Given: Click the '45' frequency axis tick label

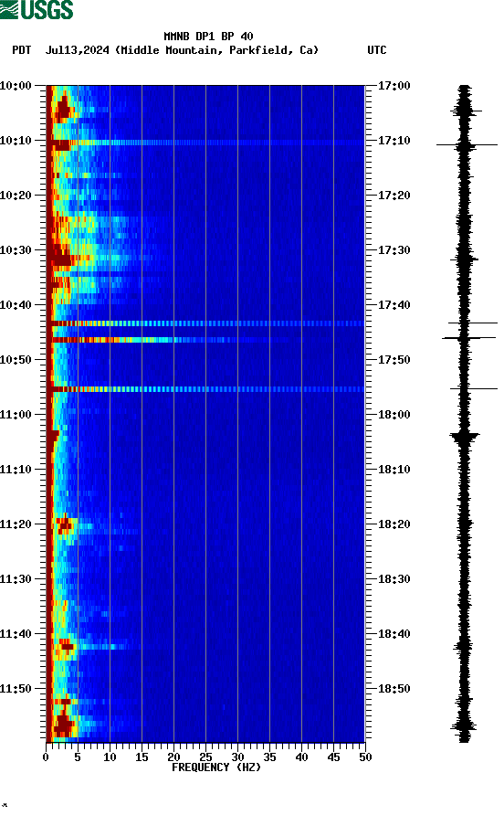Looking at the screenshot, I should (333, 757).
